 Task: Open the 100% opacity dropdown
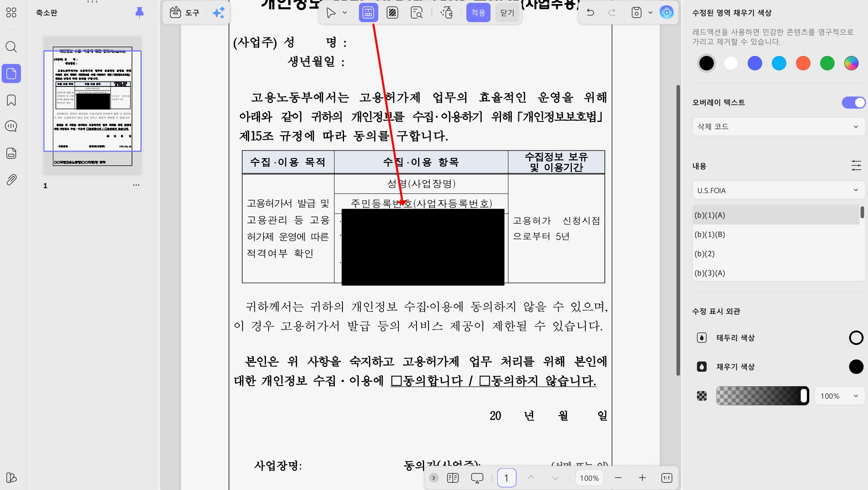[x=839, y=396]
